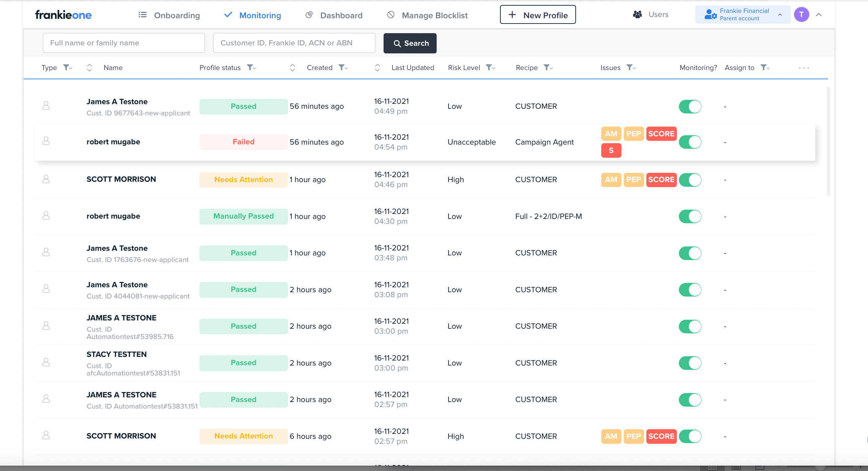Click the Dashboard pie chart icon

309,15
